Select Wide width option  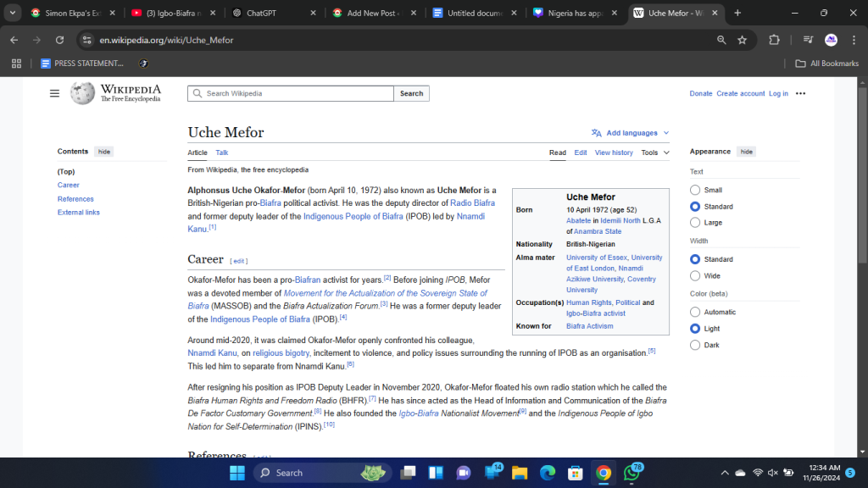click(x=695, y=275)
